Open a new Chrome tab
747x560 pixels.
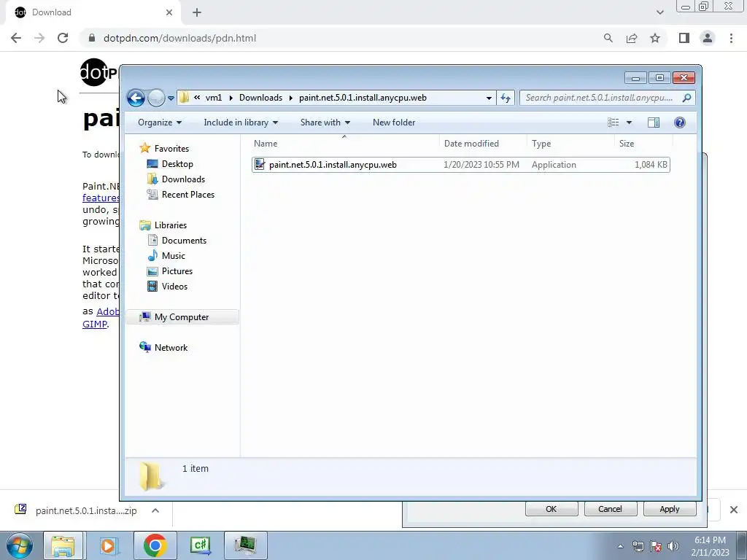coord(197,12)
